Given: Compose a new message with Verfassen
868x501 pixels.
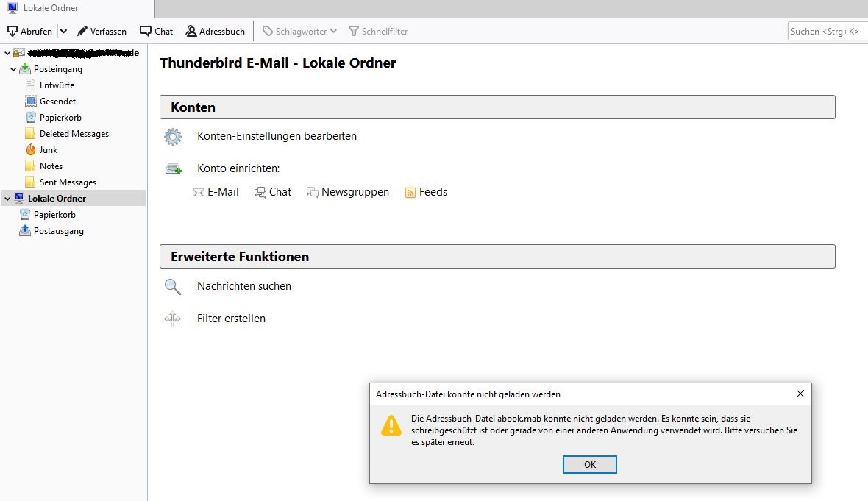Looking at the screenshot, I should (102, 32).
